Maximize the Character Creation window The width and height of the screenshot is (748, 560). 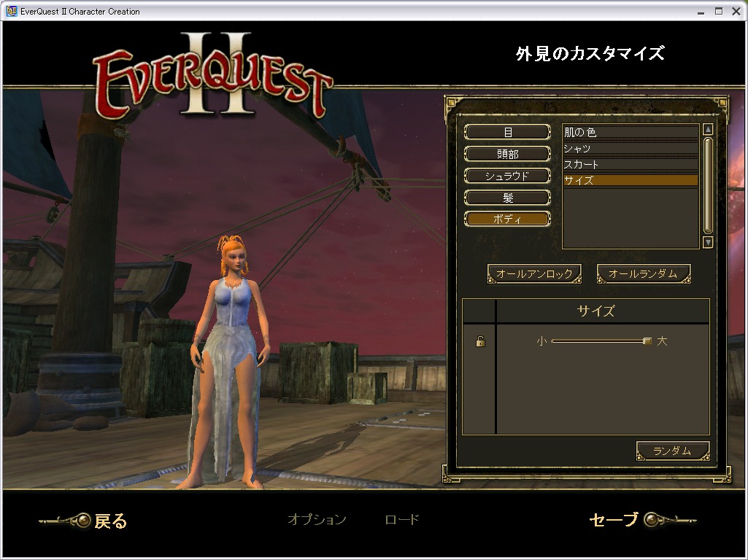pos(718,12)
